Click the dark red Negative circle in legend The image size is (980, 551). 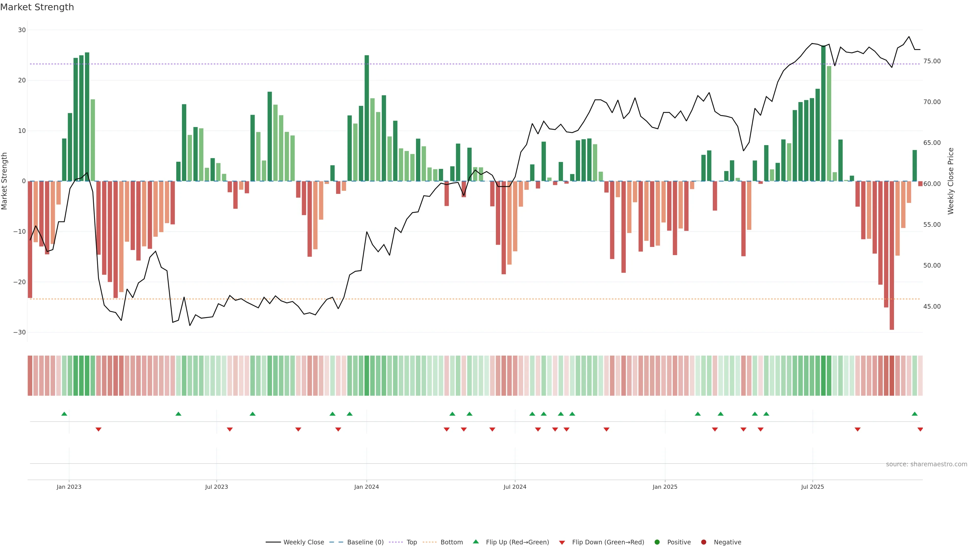[703, 542]
